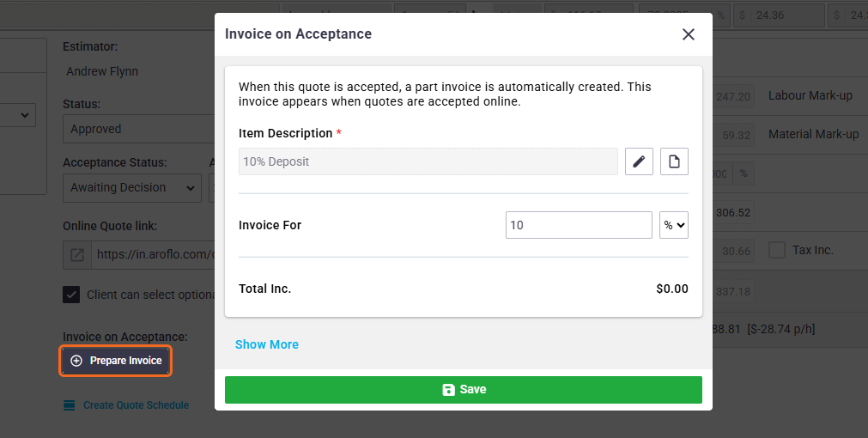Open the percent unit dropdown for Invoice For
This screenshot has width=868, height=438.
click(x=674, y=225)
